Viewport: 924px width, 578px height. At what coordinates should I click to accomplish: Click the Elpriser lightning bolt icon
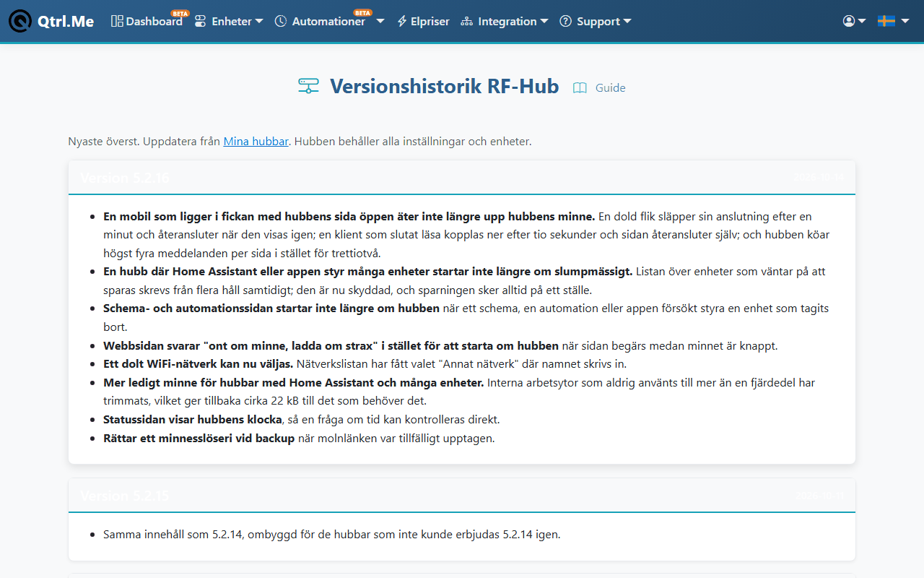click(402, 22)
